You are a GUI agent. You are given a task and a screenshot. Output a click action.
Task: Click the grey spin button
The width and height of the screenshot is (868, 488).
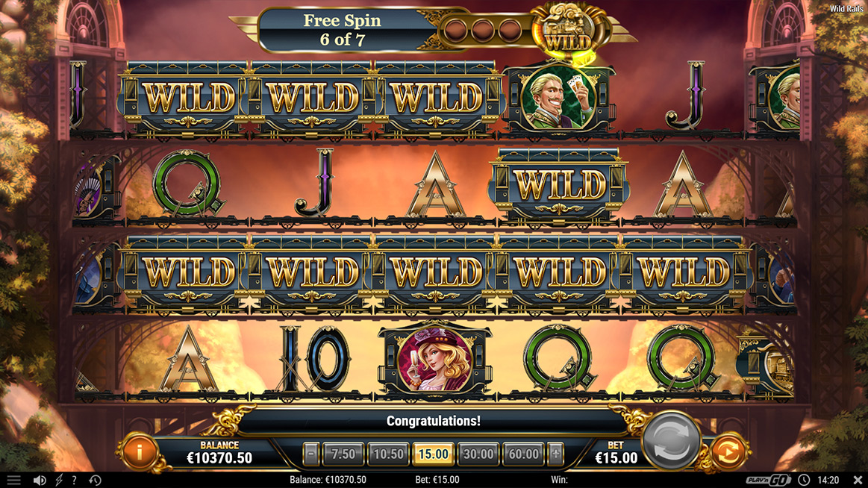click(670, 440)
